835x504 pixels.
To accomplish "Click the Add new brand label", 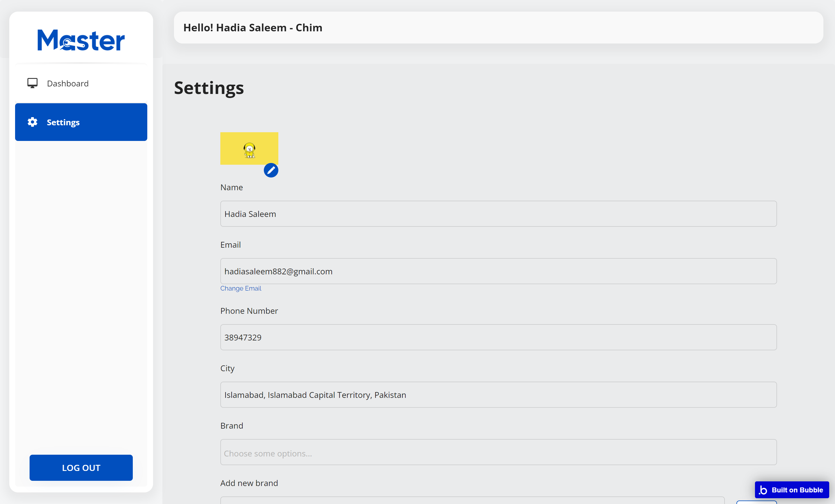I will coord(249,483).
